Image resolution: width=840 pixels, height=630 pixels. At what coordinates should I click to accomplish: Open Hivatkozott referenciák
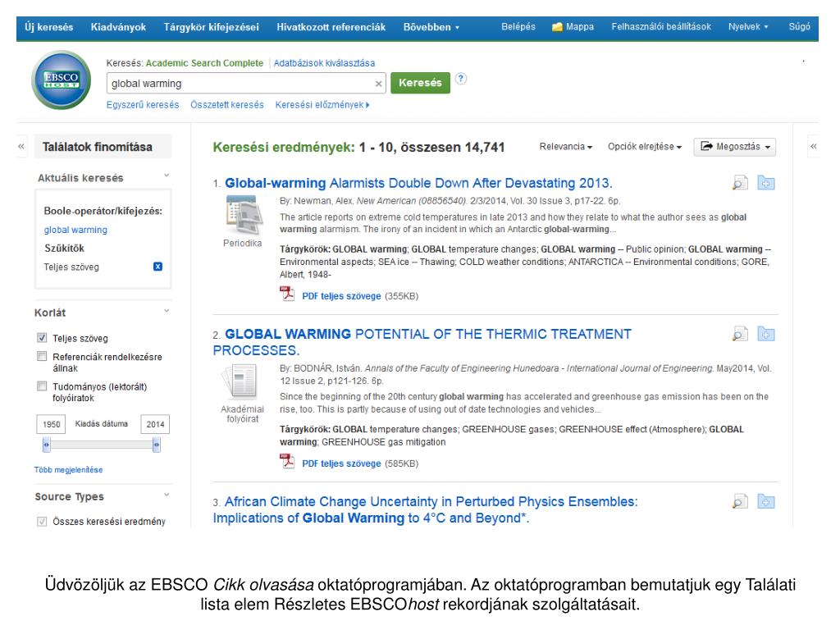pyautogui.click(x=331, y=27)
